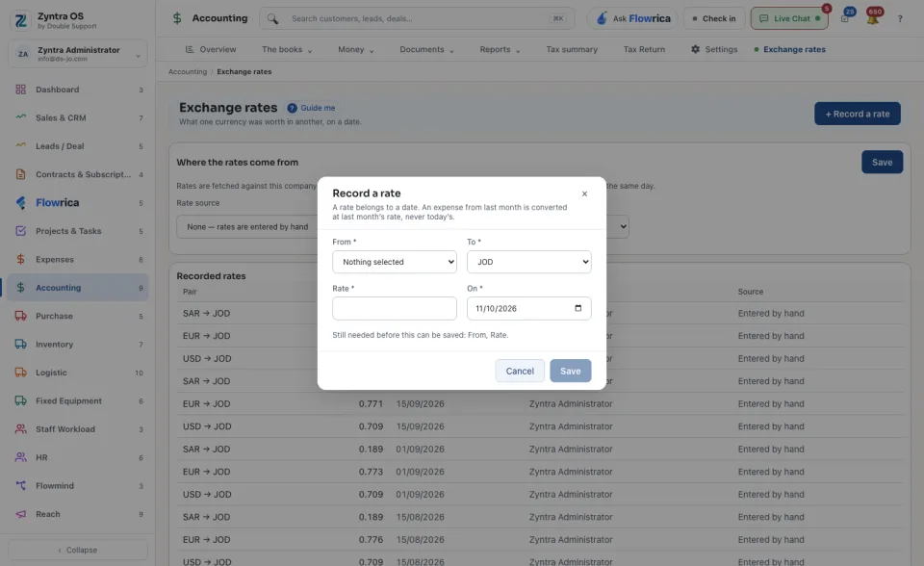Open the Fixed Equipment icon
The width and height of the screenshot is (924, 566).
20,400
